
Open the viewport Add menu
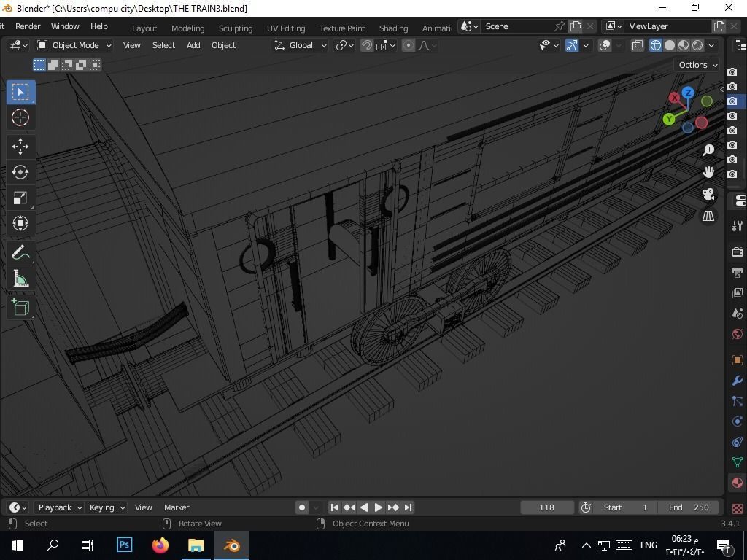click(193, 45)
